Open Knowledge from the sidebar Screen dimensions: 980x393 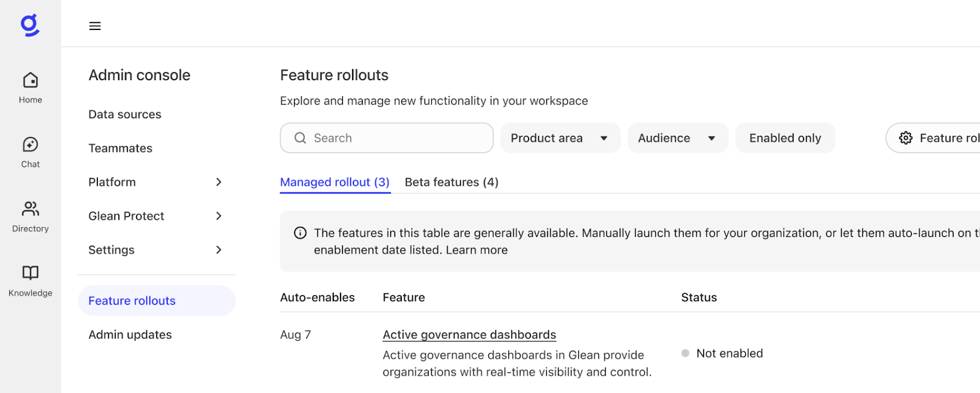click(31, 280)
